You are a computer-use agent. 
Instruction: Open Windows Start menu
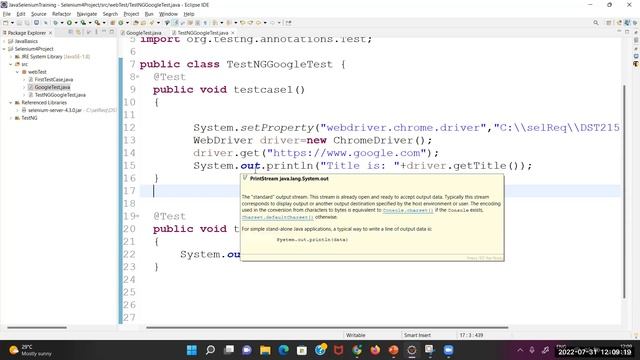click(192, 350)
